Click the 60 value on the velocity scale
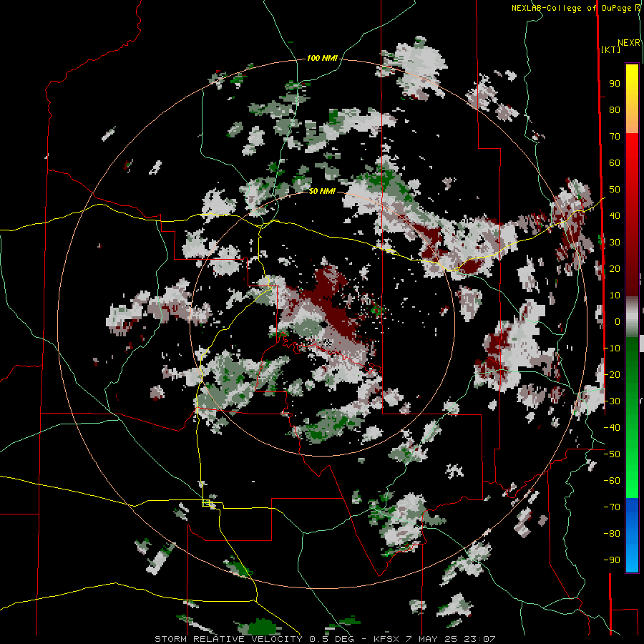Screen dimensions: 644x644 [x=615, y=162]
